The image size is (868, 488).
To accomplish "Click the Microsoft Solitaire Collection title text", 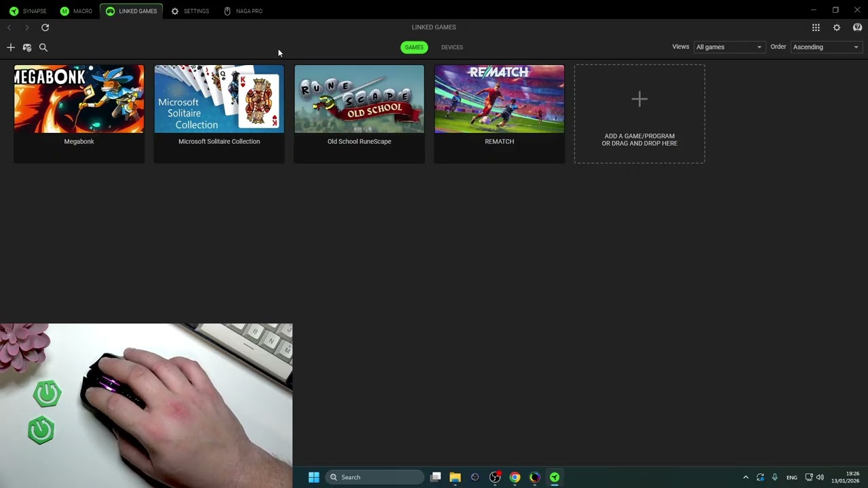I will (x=219, y=142).
